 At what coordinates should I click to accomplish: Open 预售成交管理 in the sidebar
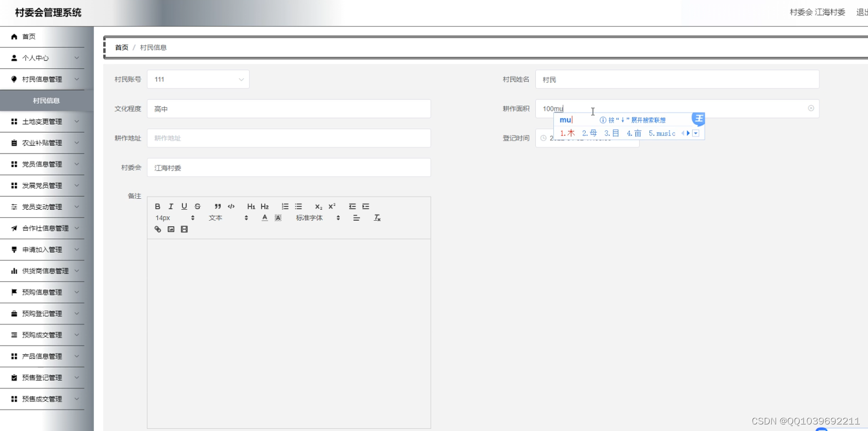pyautogui.click(x=42, y=399)
